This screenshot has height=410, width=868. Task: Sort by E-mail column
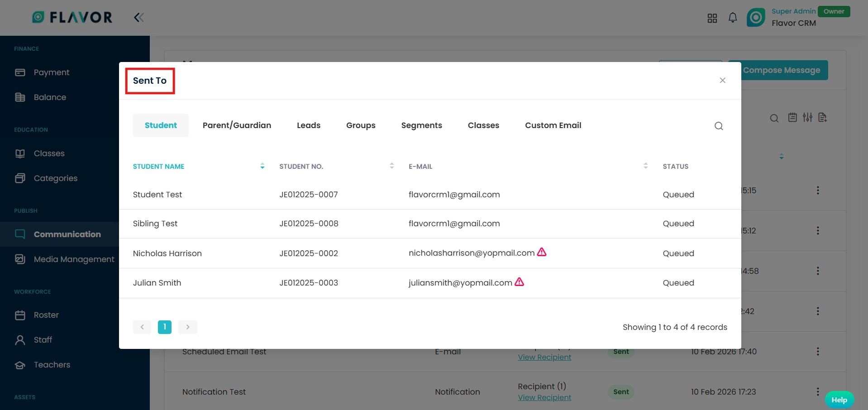click(645, 166)
